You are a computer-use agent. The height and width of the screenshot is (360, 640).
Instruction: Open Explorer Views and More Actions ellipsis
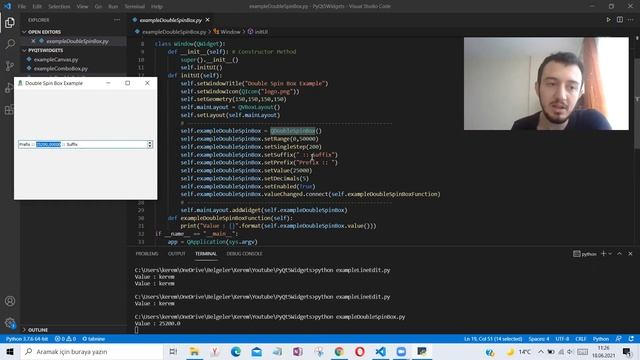tap(117, 20)
